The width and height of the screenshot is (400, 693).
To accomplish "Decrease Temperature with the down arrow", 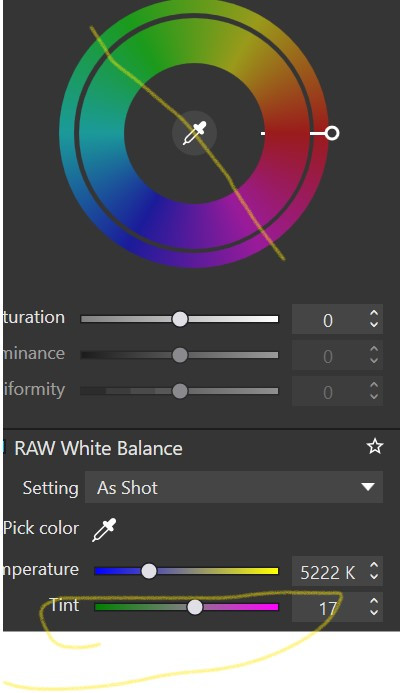I will (x=374, y=576).
